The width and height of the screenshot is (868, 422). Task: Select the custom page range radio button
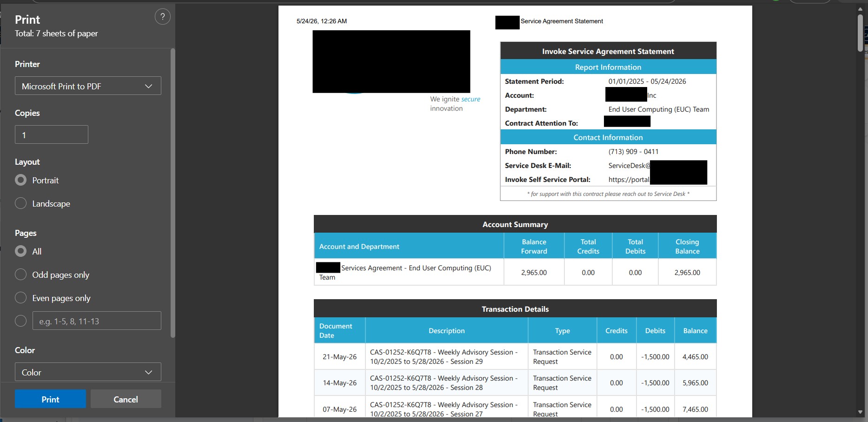coord(21,321)
